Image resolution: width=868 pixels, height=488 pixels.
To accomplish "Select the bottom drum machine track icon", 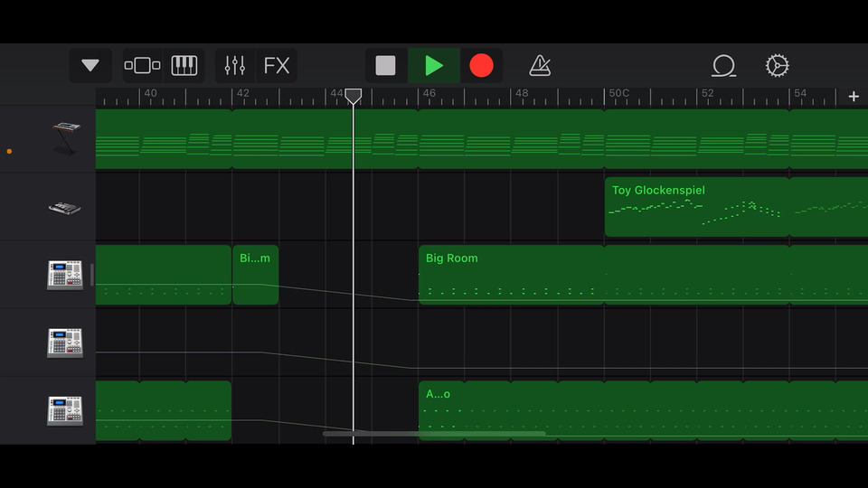I will (x=65, y=410).
